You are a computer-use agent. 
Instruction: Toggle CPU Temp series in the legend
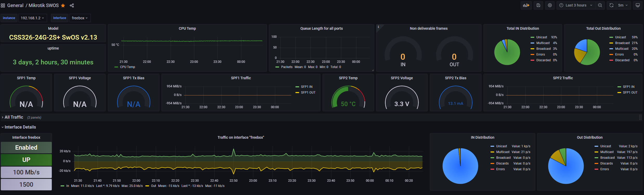click(127, 67)
